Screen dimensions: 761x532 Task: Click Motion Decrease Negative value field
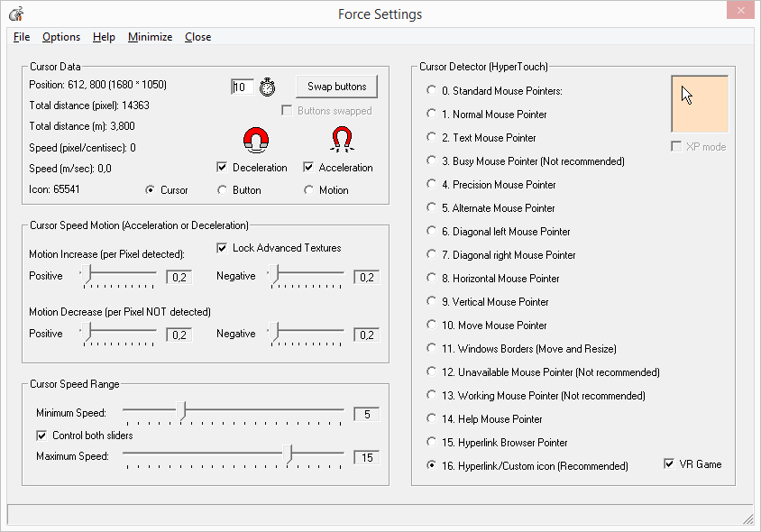pos(366,335)
